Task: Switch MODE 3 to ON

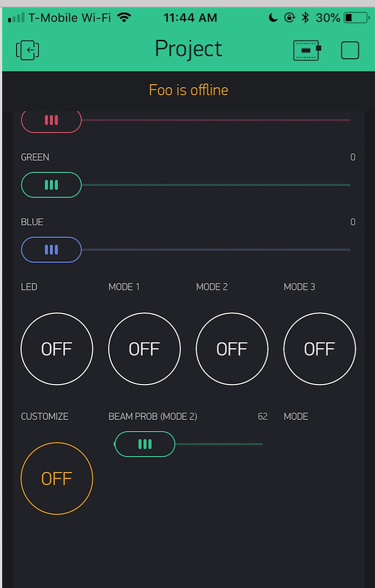Action: tap(319, 349)
